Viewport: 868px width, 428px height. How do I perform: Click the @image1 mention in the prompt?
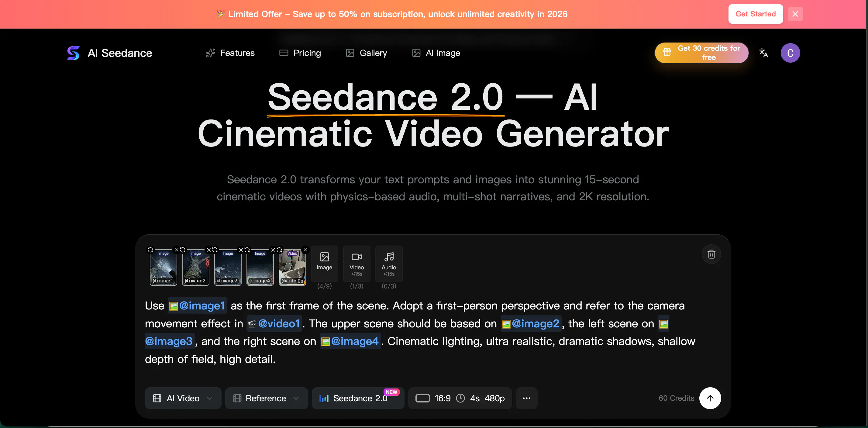click(198, 306)
